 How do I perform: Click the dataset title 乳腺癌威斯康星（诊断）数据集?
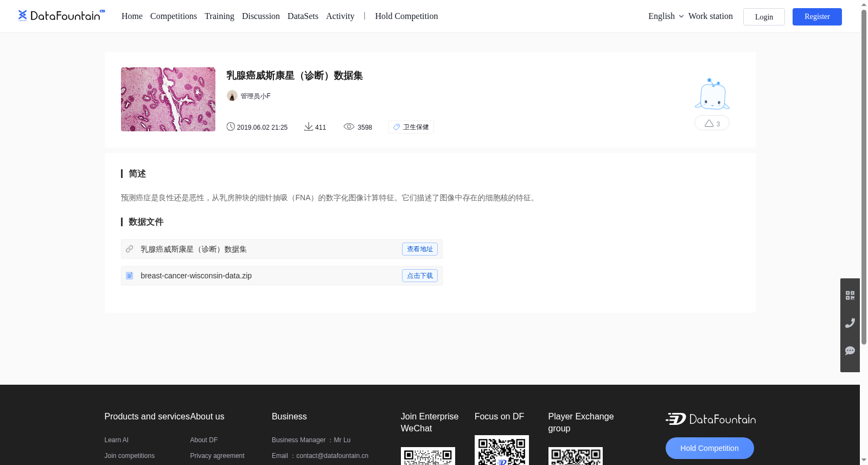click(x=295, y=75)
